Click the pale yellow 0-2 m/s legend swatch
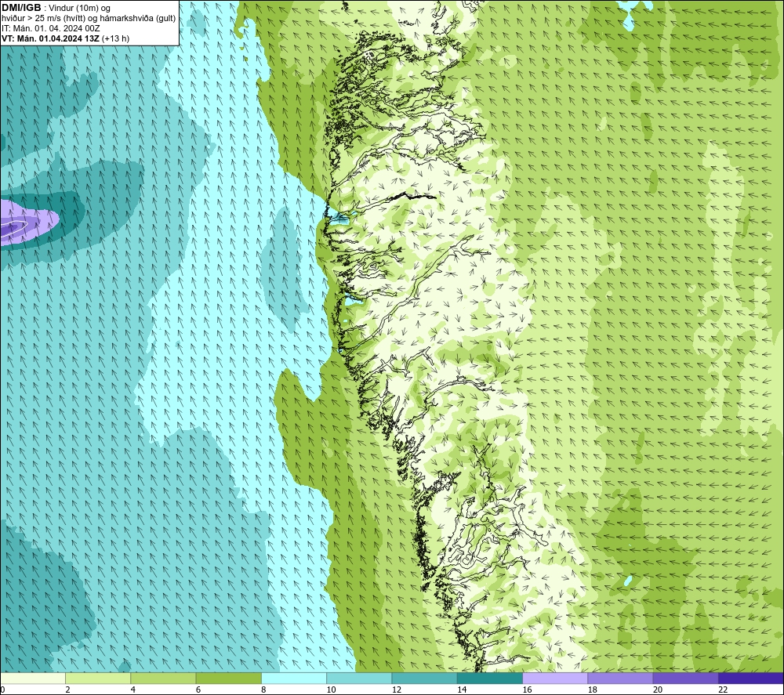 [x=32, y=678]
